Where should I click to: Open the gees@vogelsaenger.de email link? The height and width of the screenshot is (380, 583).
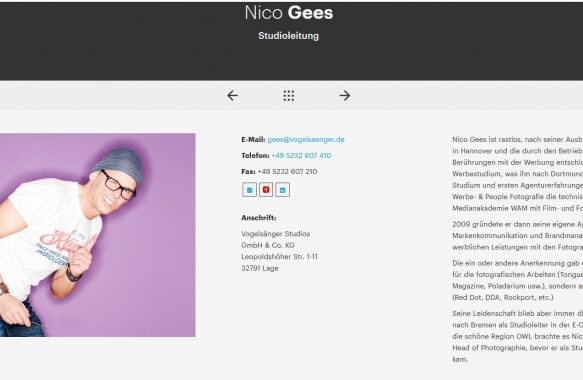coord(306,139)
